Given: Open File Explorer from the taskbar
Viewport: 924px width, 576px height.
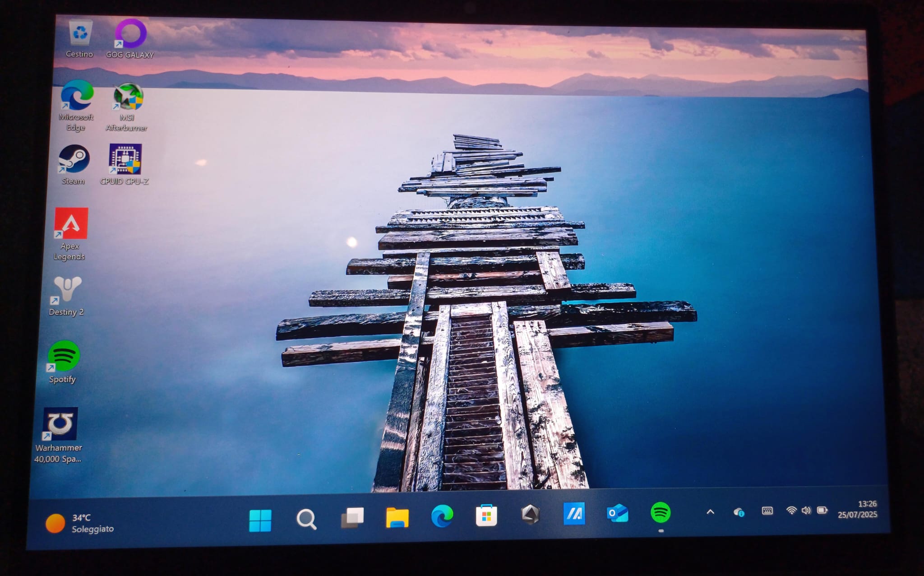Looking at the screenshot, I should point(397,517).
